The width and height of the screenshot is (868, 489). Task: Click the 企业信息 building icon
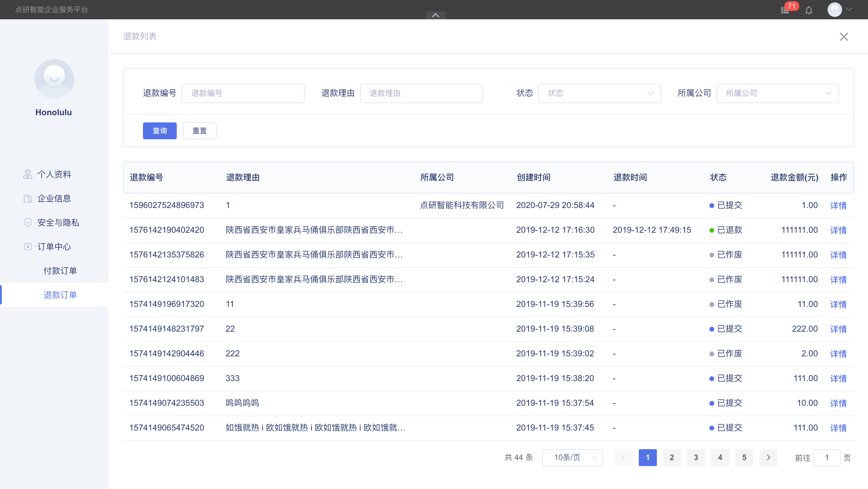point(28,198)
